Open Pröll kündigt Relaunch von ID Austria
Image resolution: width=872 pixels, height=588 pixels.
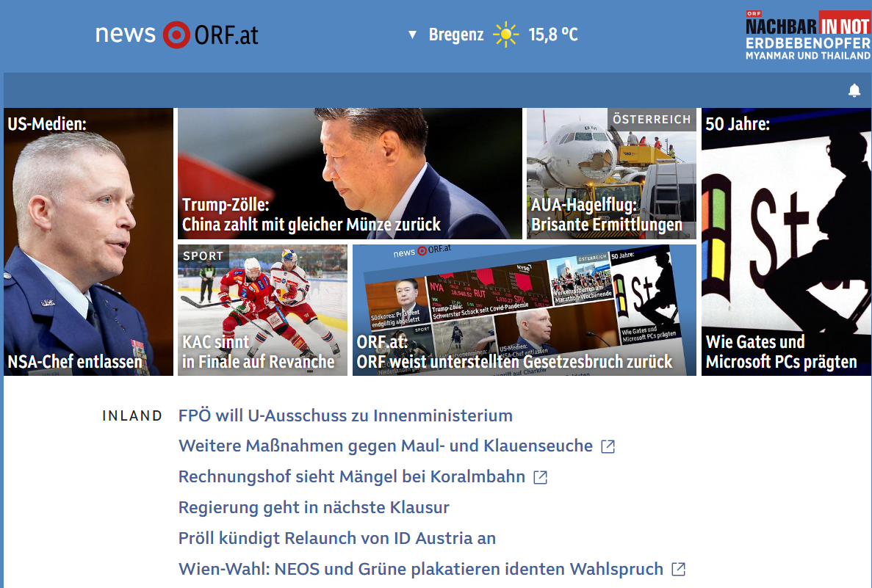pos(337,538)
